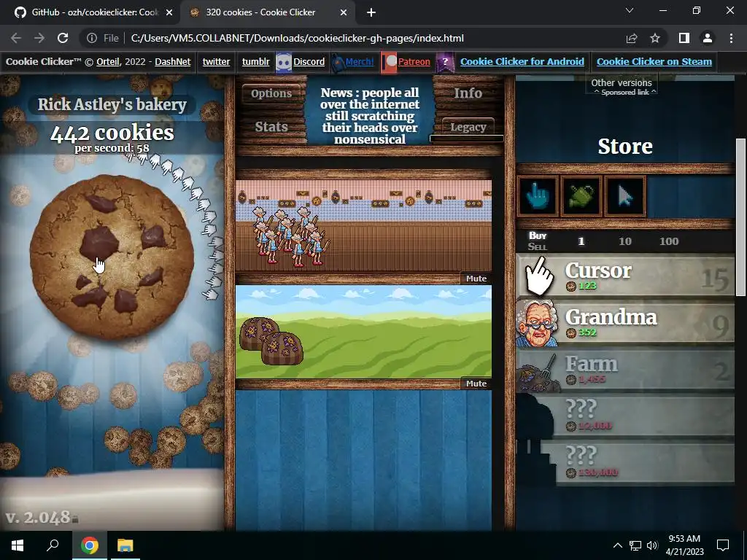Viewport: 747px width, 560px height.
Task: Open File Explorer from the taskbar
Action: coord(125,545)
